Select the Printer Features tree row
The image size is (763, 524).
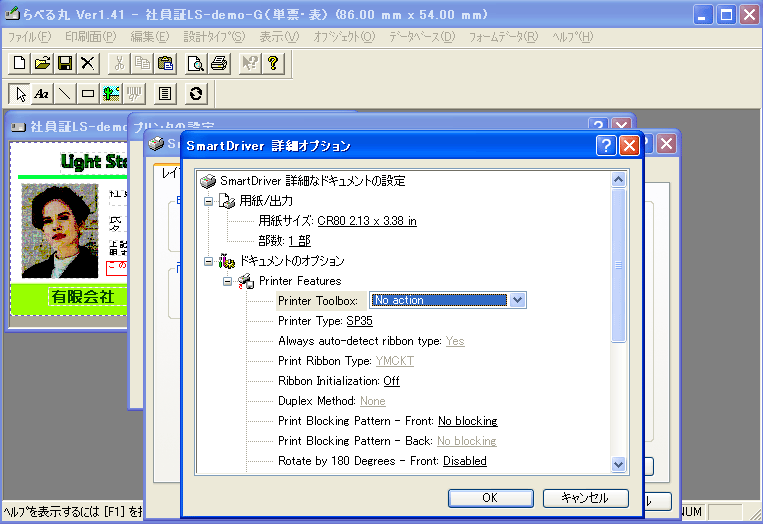pos(300,281)
